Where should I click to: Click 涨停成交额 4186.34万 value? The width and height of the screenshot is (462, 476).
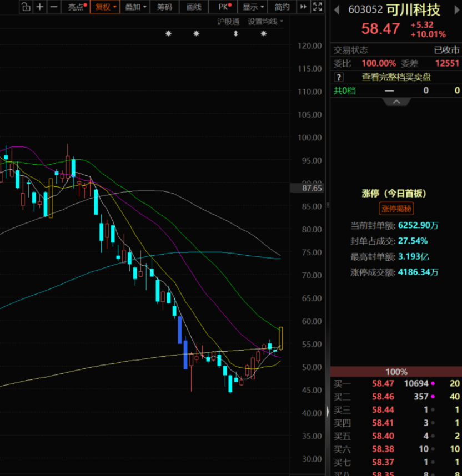coord(418,272)
